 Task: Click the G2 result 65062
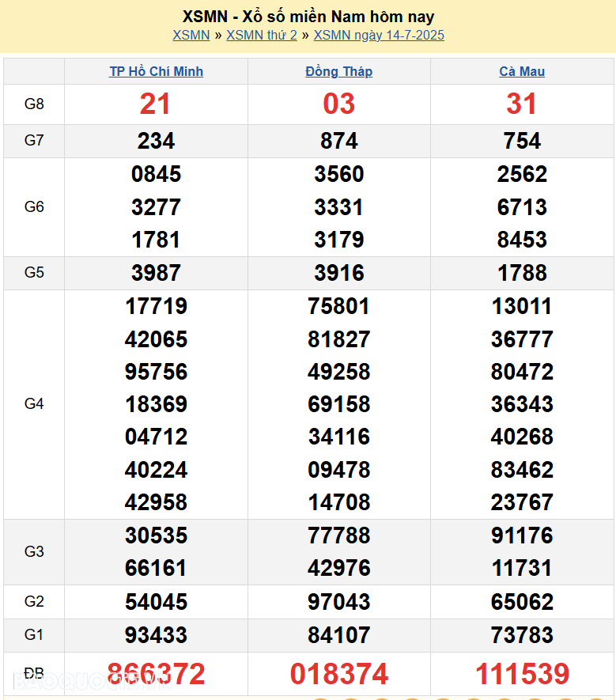522,602
